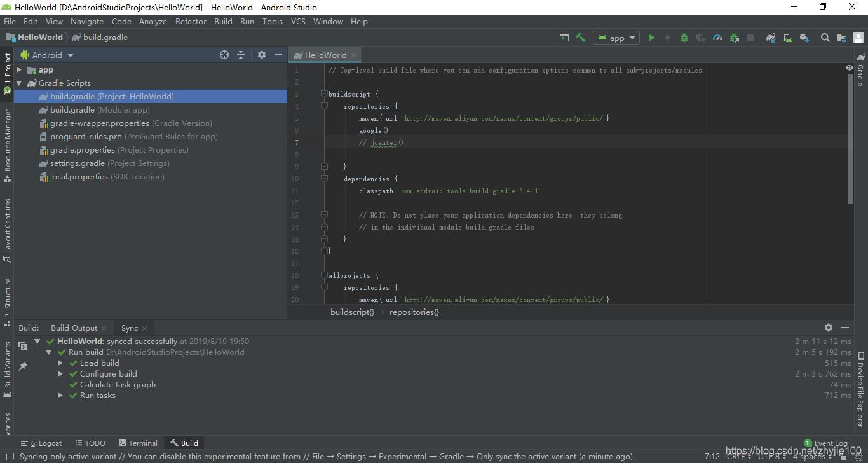Close the HelloWorld editor tab

tap(354, 55)
